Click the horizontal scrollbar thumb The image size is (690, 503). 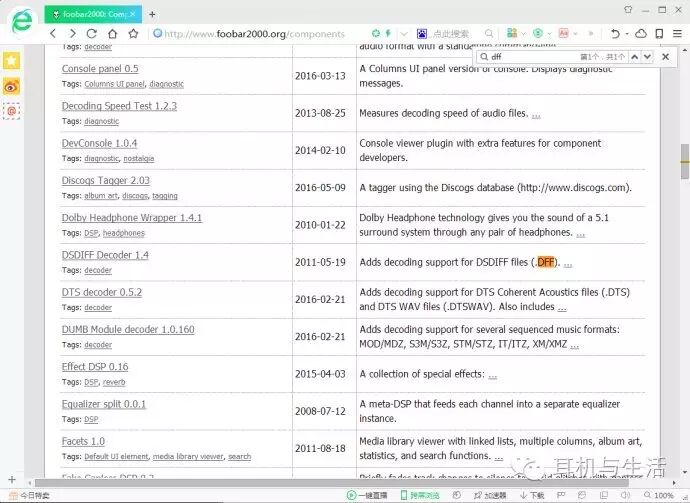(x=331, y=483)
